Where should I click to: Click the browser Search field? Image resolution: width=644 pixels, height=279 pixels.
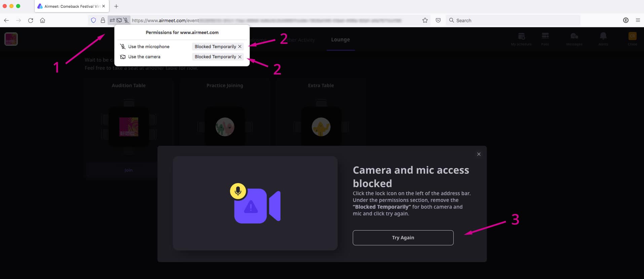(513, 21)
